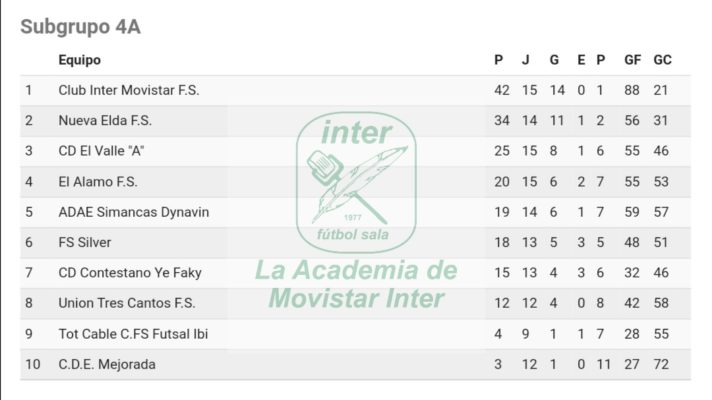The width and height of the screenshot is (712, 400).
Task: Click the E draws column header
Action: 581,60
